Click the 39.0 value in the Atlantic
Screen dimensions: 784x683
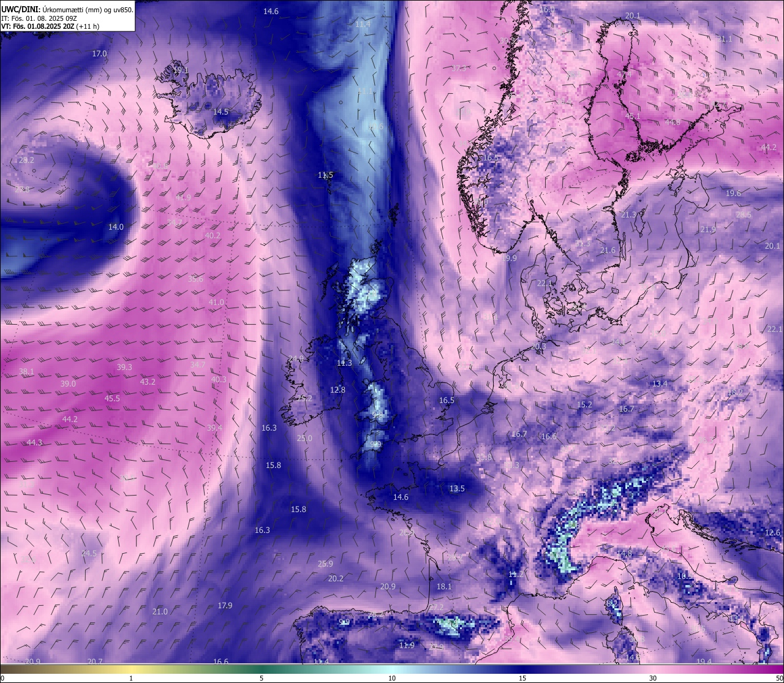(x=68, y=384)
